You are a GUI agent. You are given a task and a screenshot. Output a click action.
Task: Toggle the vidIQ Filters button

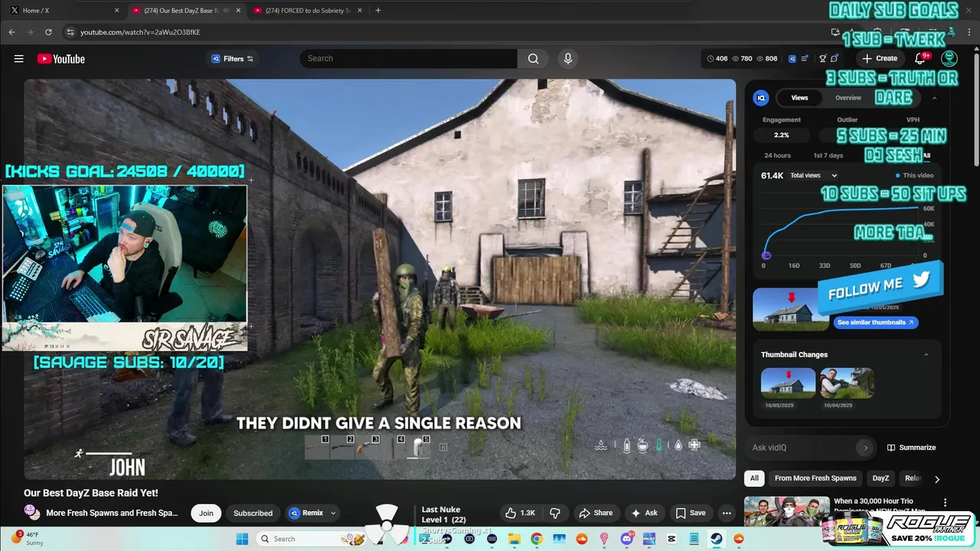pos(233,59)
